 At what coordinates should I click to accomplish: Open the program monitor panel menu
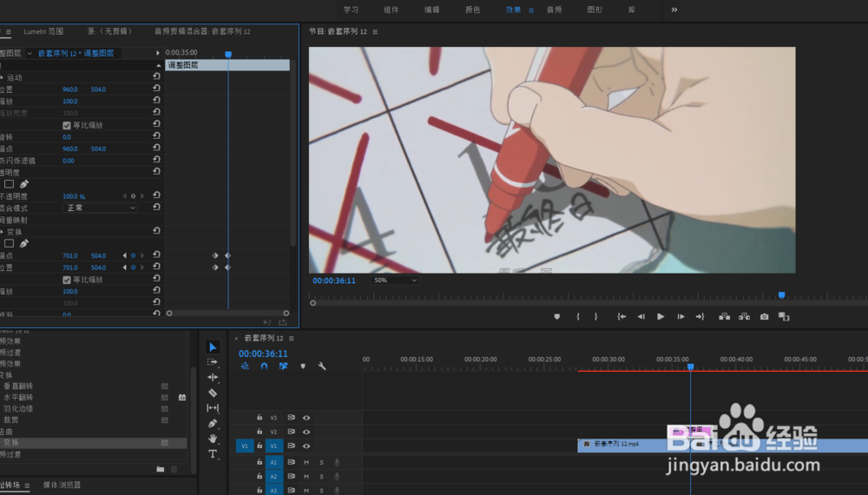coord(375,32)
